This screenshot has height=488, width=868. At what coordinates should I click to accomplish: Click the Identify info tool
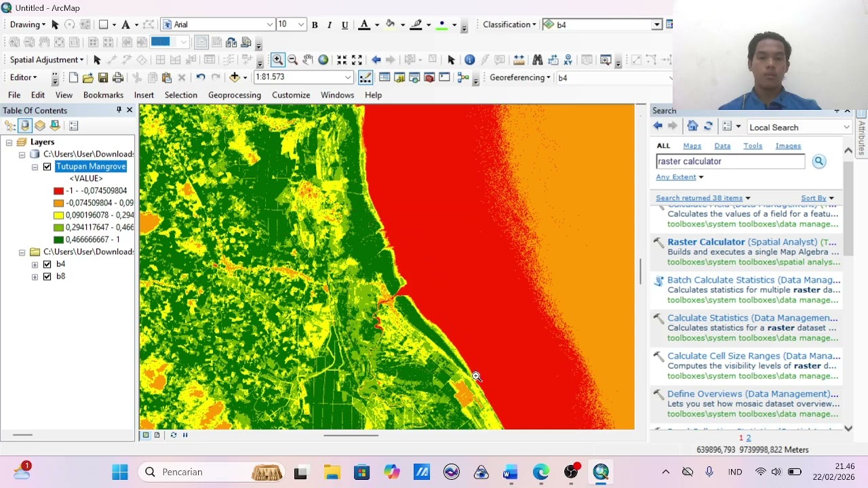pos(469,60)
